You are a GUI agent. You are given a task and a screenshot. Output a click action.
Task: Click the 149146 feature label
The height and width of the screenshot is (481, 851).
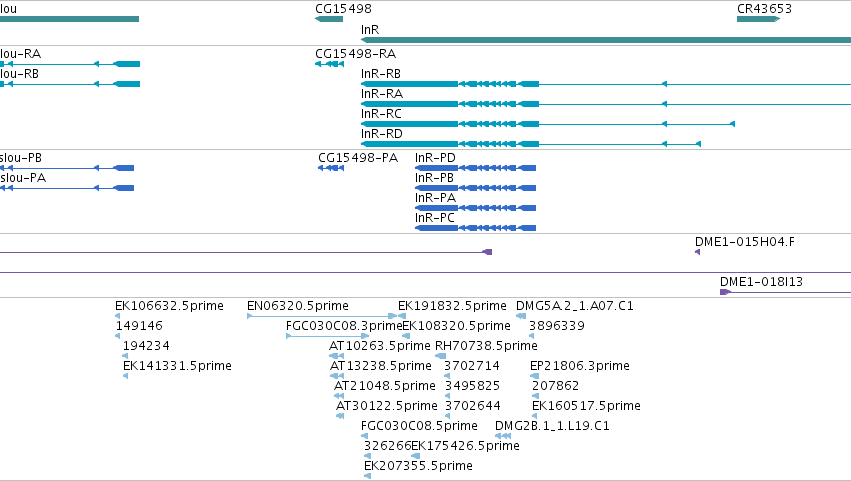tap(139, 326)
